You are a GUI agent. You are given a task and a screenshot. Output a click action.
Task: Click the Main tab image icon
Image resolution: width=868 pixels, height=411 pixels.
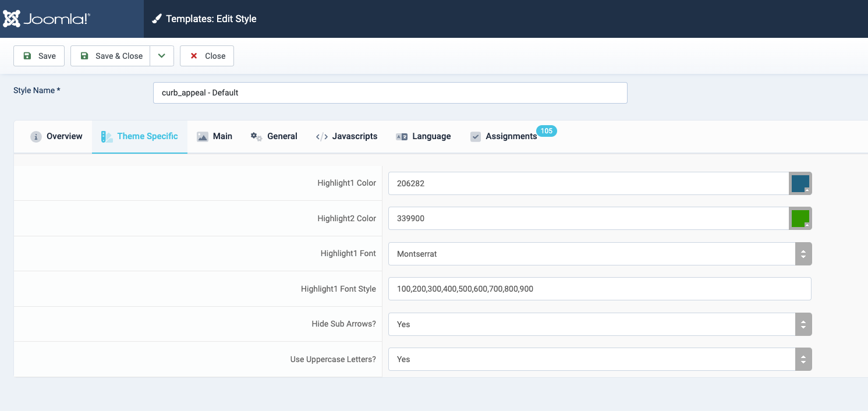click(203, 137)
